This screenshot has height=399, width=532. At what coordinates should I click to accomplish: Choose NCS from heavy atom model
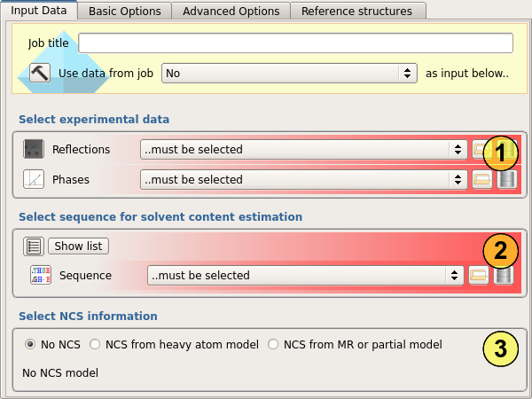coord(96,344)
